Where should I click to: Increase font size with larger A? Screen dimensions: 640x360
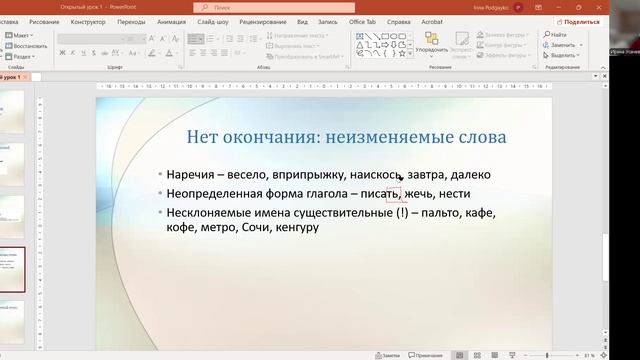tap(152, 39)
